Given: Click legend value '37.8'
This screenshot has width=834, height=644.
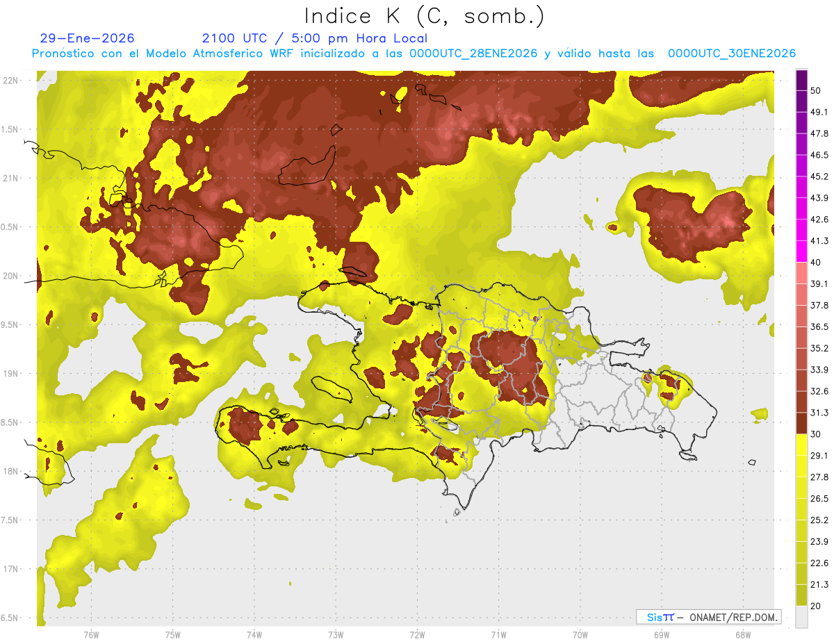Looking at the screenshot, I should coord(819,306).
